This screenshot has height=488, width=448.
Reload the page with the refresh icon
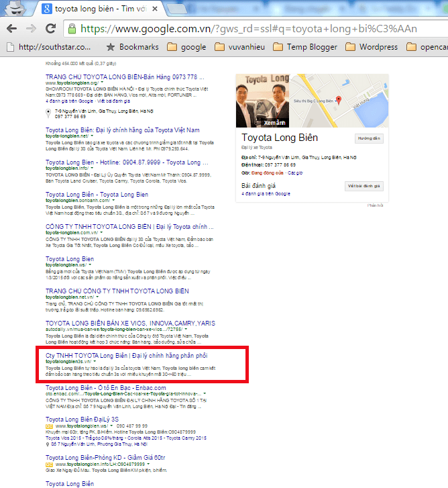tap(51, 29)
